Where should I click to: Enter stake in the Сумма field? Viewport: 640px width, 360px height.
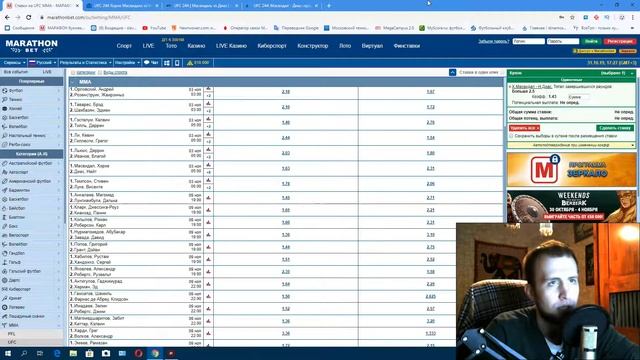[579, 97]
